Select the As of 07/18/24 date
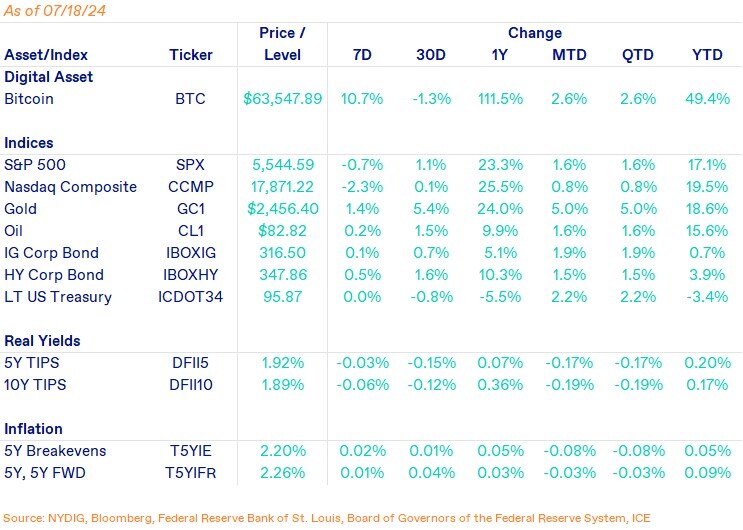 point(54,10)
